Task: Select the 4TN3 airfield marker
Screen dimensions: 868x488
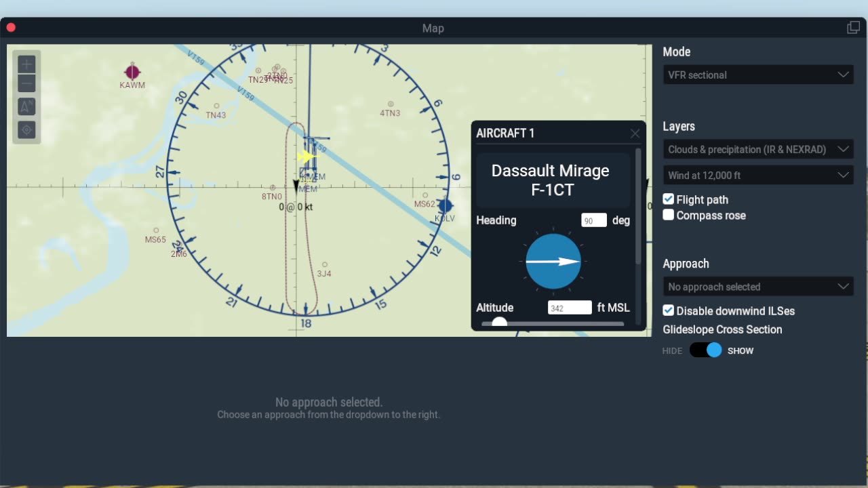Action: tap(390, 104)
